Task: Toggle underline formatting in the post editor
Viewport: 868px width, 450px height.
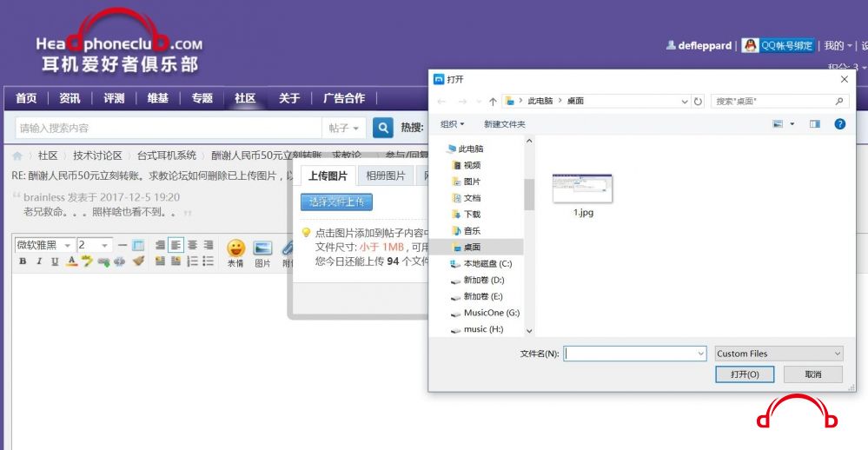Action: [x=55, y=261]
